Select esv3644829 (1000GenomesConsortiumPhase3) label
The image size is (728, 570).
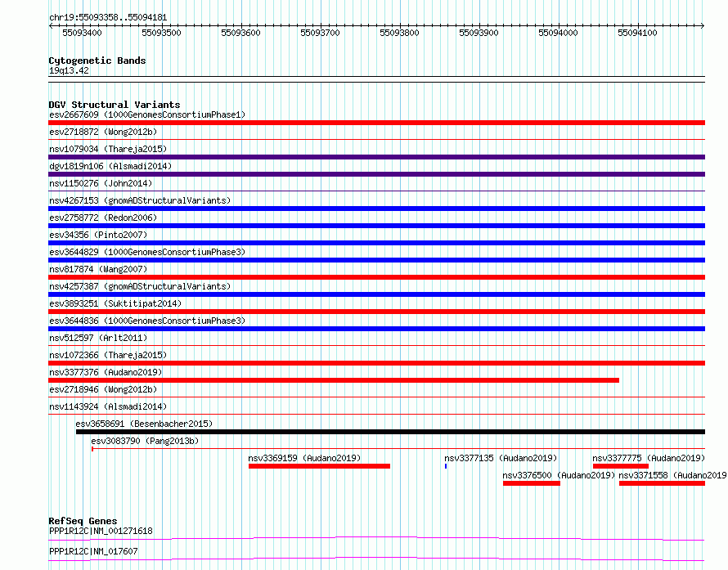pyautogui.click(x=147, y=252)
